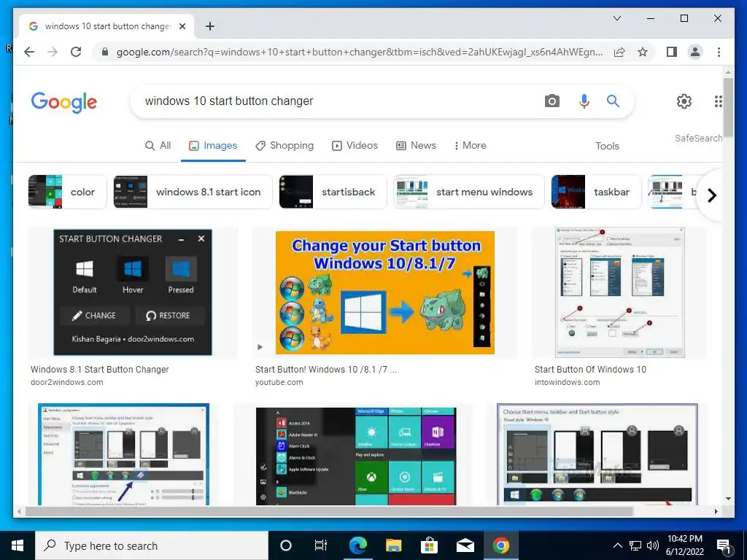The width and height of the screenshot is (747, 560).
Task: Filter by start menu windows chip
Action: point(469,192)
